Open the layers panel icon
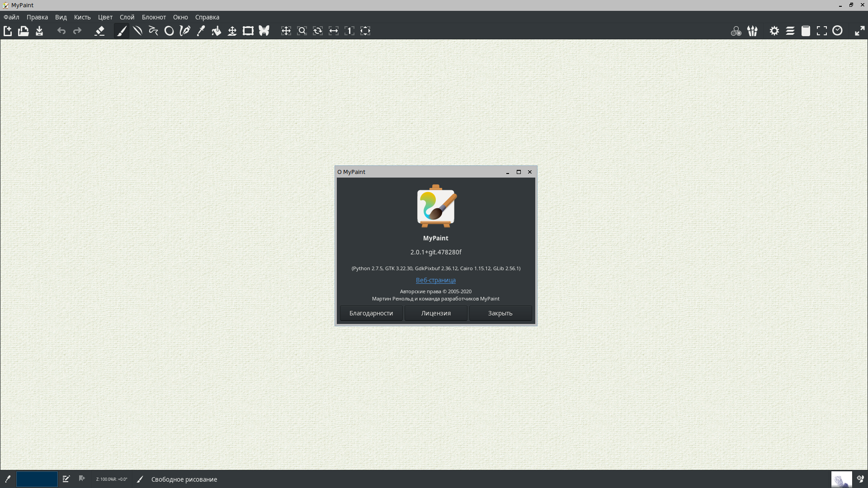This screenshot has height=488, width=868. (790, 31)
